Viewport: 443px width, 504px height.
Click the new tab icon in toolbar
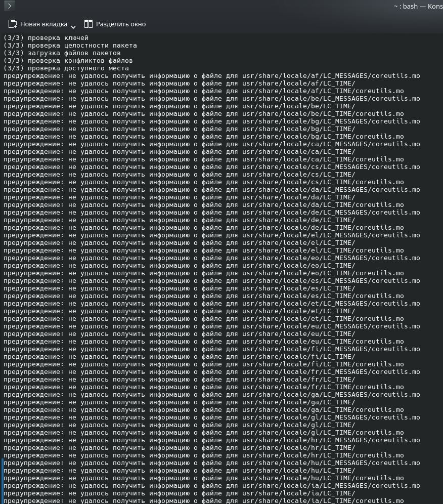[x=13, y=24]
